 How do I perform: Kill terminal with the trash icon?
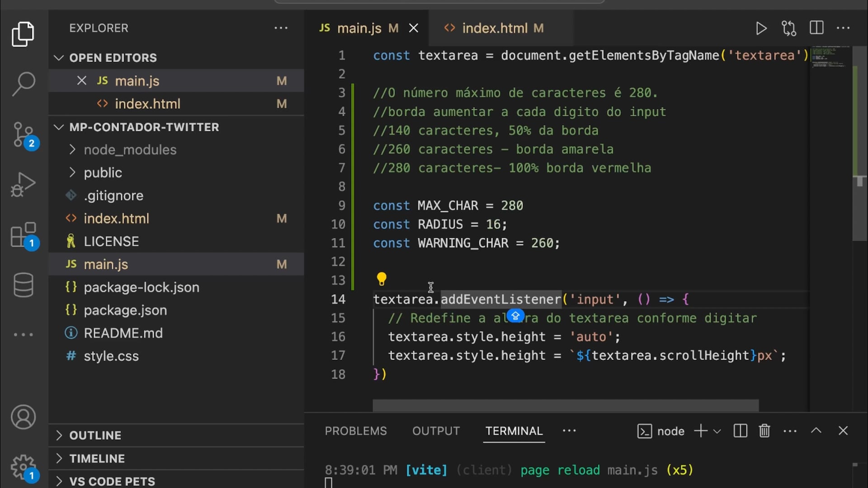click(x=764, y=431)
